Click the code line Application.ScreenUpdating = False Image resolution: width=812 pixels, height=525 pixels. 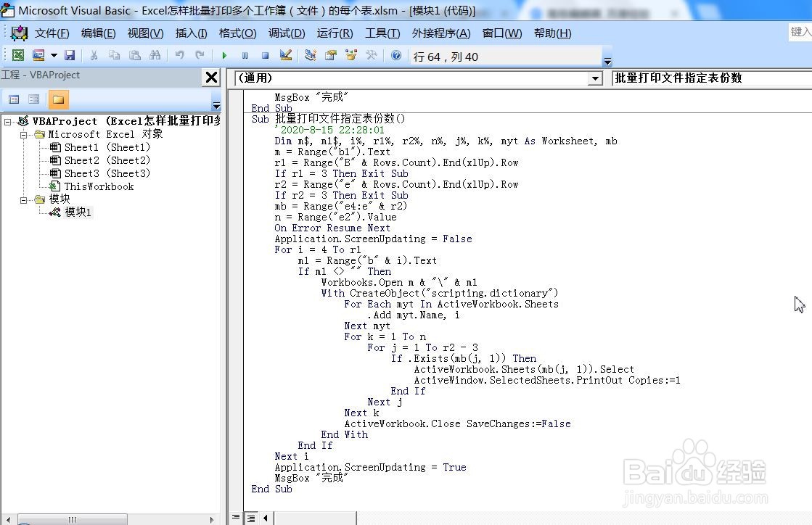(x=374, y=239)
